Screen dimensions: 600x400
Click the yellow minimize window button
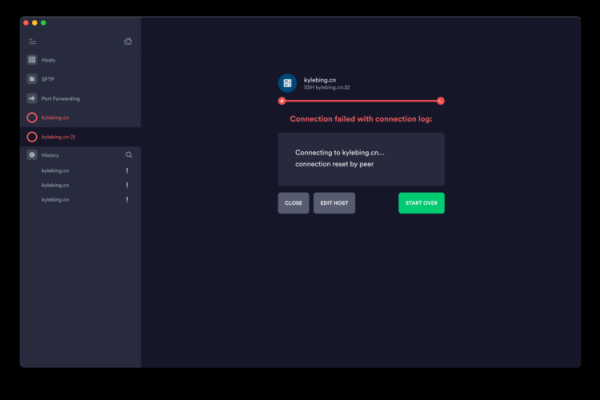[x=35, y=23]
